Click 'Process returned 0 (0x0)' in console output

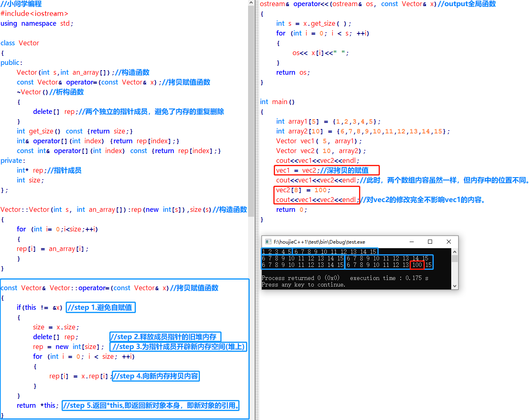(301, 278)
